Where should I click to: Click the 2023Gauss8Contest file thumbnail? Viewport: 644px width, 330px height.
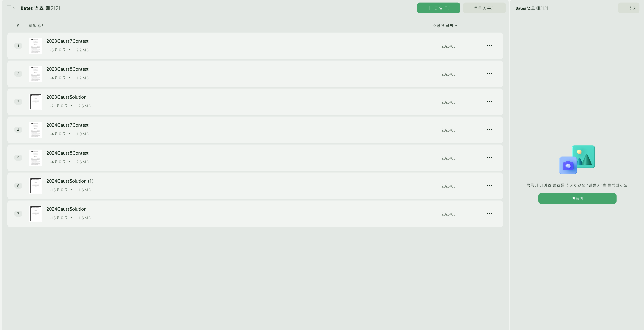coord(36,74)
